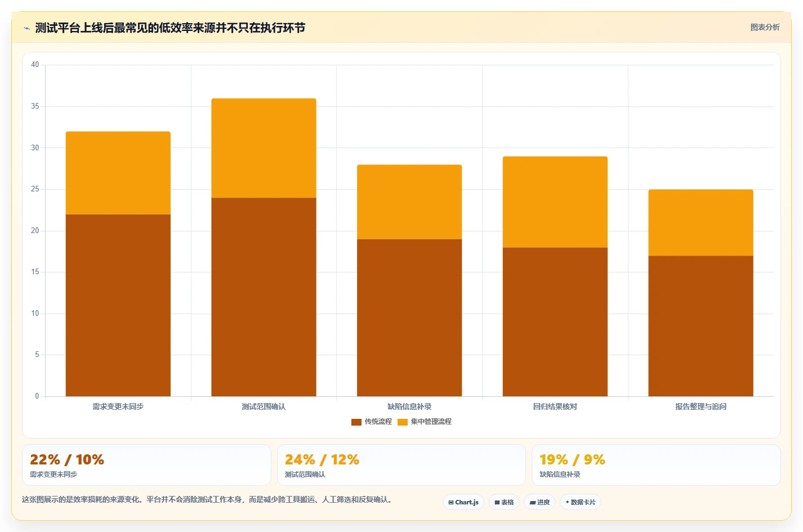The height and width of the screenshot is (532, 803).
Task: Click the x-axis label 测试范围确认
Action: [x=264, y=406]
